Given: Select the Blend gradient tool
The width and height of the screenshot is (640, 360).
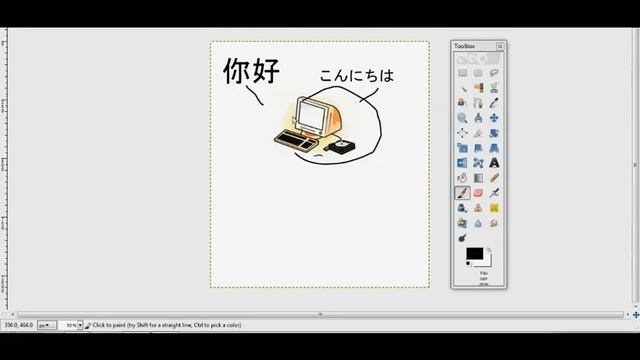Looking at the screenshot, I should pos(478,178).
